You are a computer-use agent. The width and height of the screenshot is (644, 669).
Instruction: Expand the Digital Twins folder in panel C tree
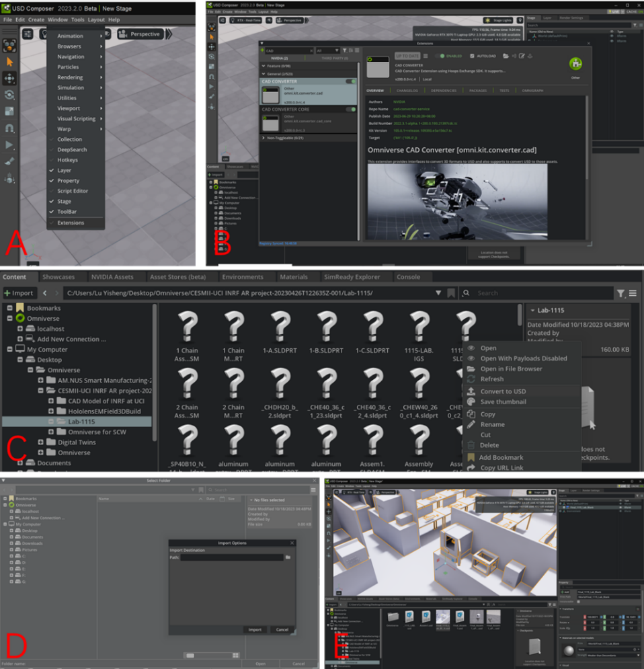[40, 442]
